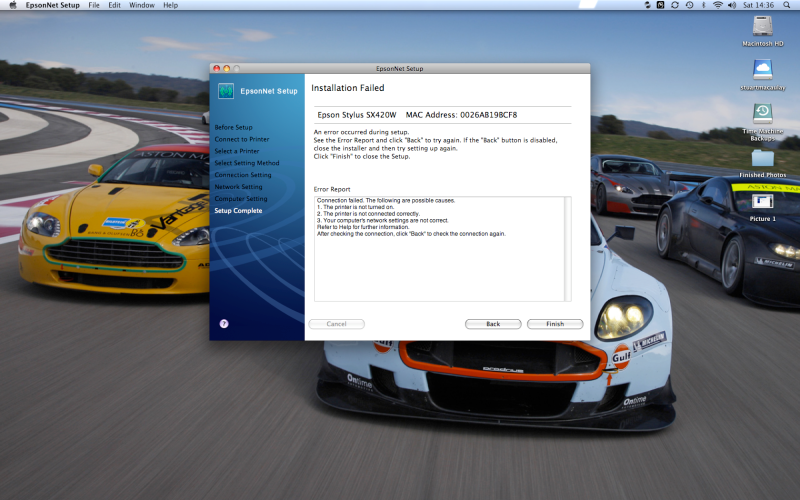Open the Apple menu
Viewport: 800px width, 500px height.
point(13,5)
